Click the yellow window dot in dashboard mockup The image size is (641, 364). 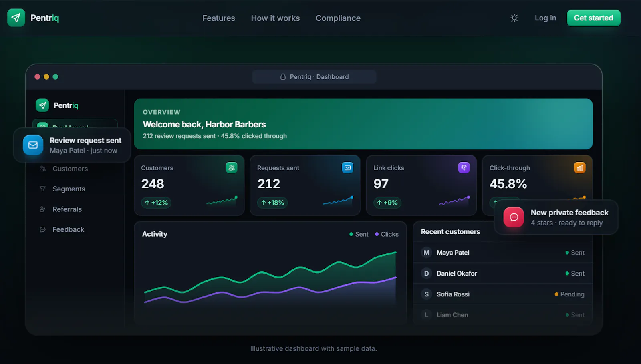click(x=46, y=77)
